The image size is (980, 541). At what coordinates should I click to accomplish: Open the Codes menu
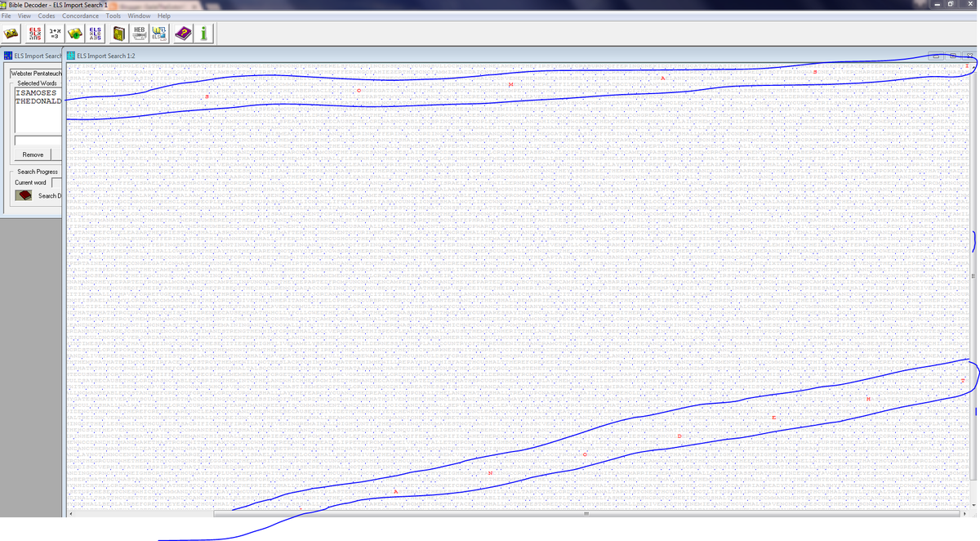(47, 16)
